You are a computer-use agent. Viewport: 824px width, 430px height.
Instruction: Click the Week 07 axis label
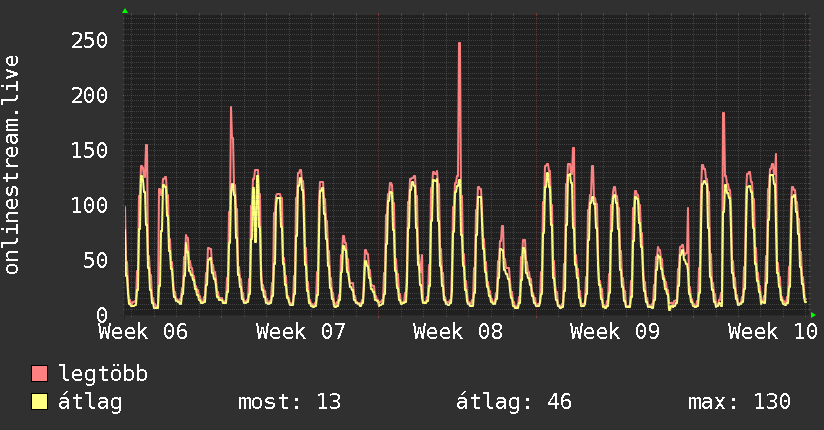301,332
